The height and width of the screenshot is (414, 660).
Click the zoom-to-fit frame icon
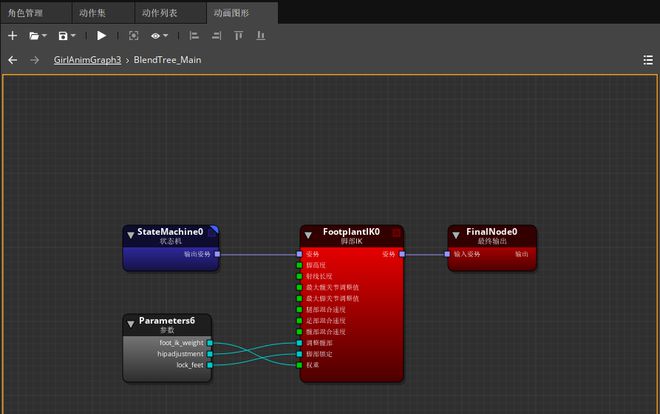pos(133,36)
